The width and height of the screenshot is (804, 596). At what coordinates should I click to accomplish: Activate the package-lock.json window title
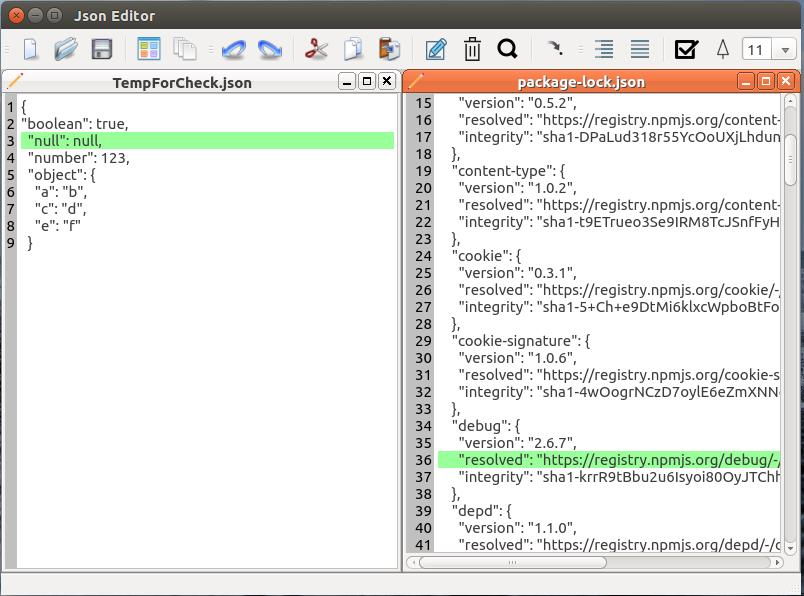pyautogui.click(x=581, y=82)
